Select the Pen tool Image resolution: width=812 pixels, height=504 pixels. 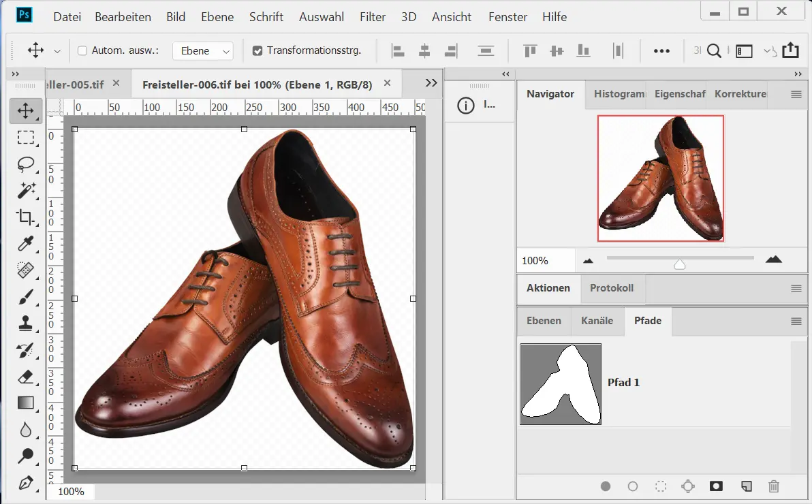click(26, 483)
